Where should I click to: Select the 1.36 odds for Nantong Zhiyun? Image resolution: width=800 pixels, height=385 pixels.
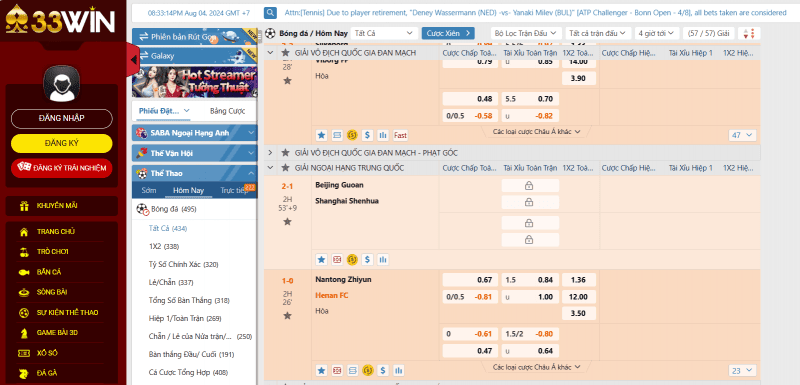click(x=579, y=280)
